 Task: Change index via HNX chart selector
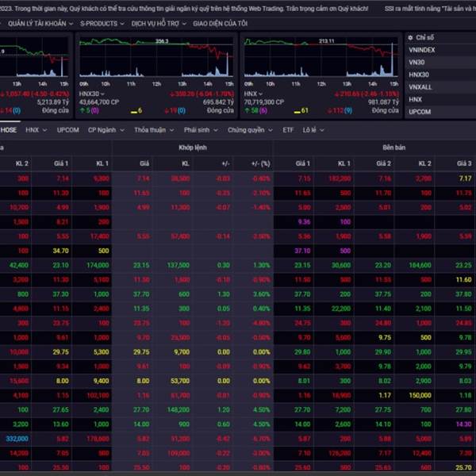pyautogui.click(x=253, y=94)
